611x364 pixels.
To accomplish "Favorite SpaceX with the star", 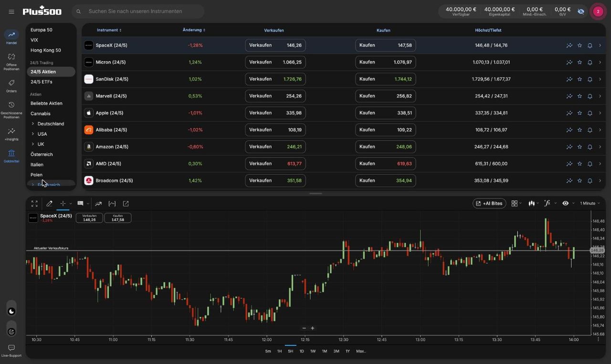I will coord(579,45).
